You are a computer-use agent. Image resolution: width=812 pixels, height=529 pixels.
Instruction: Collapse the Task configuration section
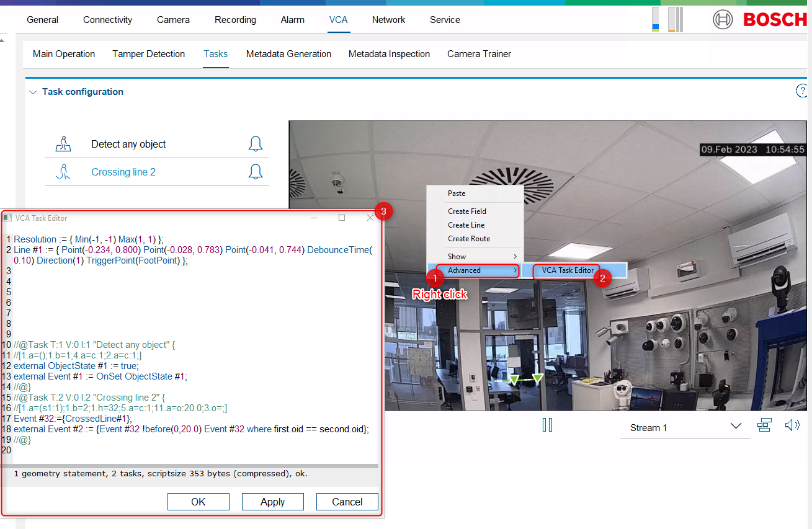[x=33, y=92]
